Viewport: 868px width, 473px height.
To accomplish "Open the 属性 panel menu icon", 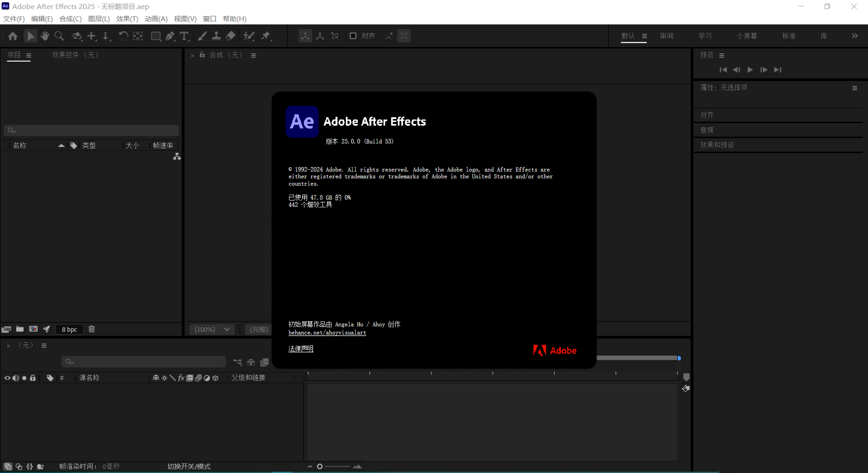I will 855,88.
